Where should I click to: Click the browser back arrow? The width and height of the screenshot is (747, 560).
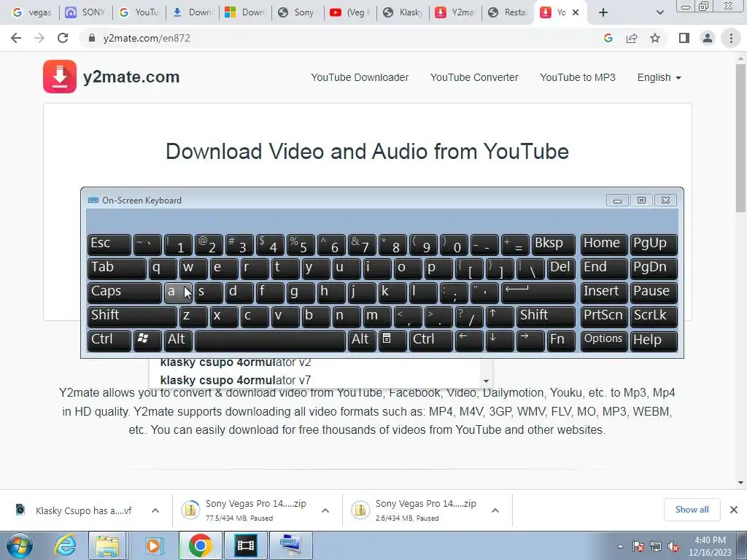16,38
